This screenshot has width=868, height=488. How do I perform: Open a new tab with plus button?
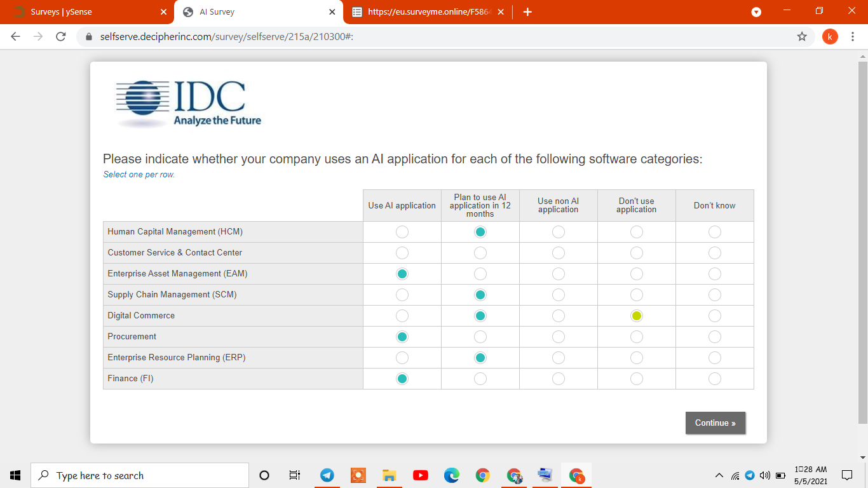[x=527, y=12]
